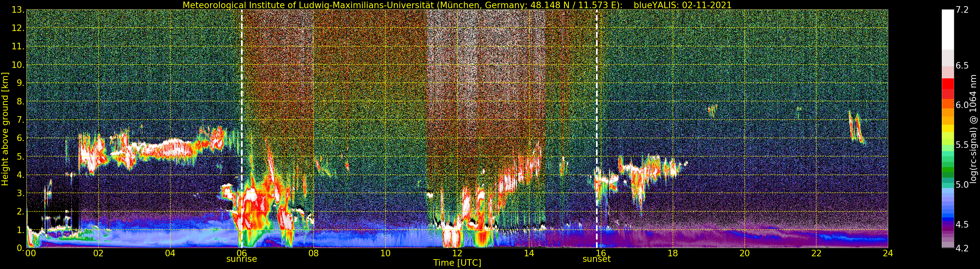Click the "13." height axis tick label
The height and width of the screenshot is (269, 980).
(x=18, y=10)
